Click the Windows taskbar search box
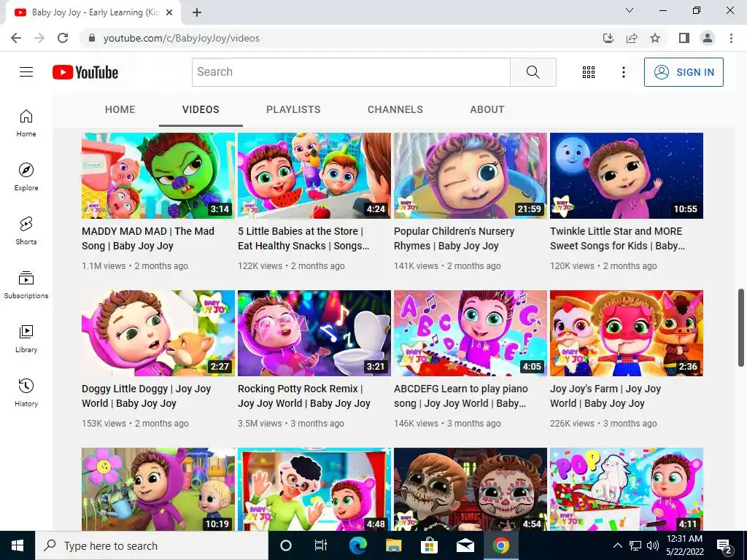The image size is (747, 560). tap(152, 545)
